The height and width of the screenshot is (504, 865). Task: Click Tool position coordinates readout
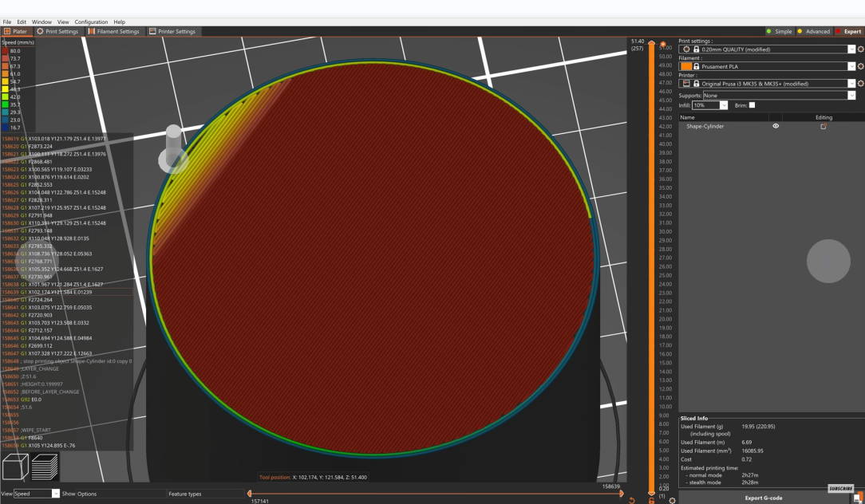pos(313,478)
